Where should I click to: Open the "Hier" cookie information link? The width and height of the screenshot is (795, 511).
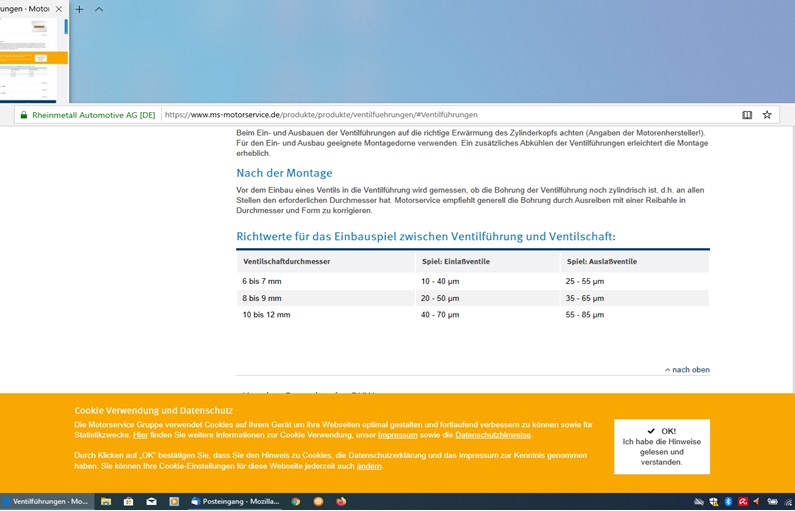[140, 435]
